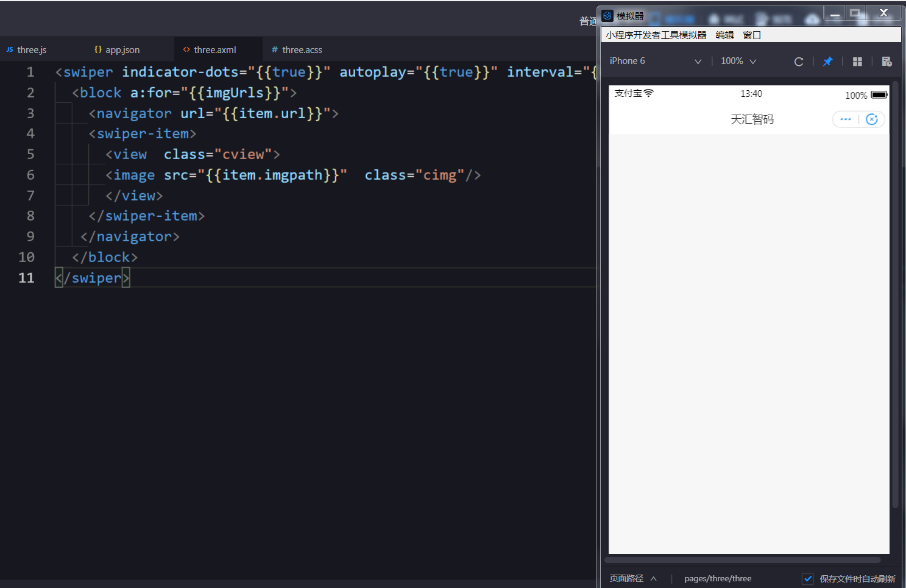Click the indicator-dots attribute on line 1
This screenshot has height=588, width=906.
tap(180, 72)
